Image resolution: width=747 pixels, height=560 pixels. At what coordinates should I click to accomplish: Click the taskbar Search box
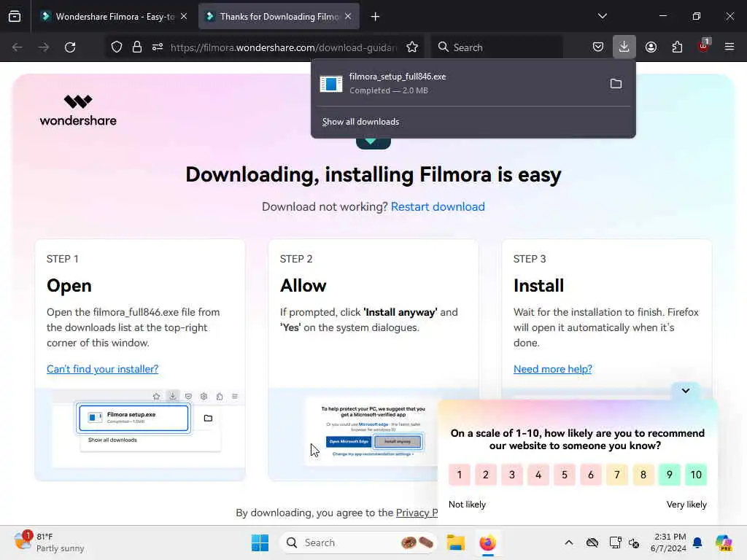(358, 542)
